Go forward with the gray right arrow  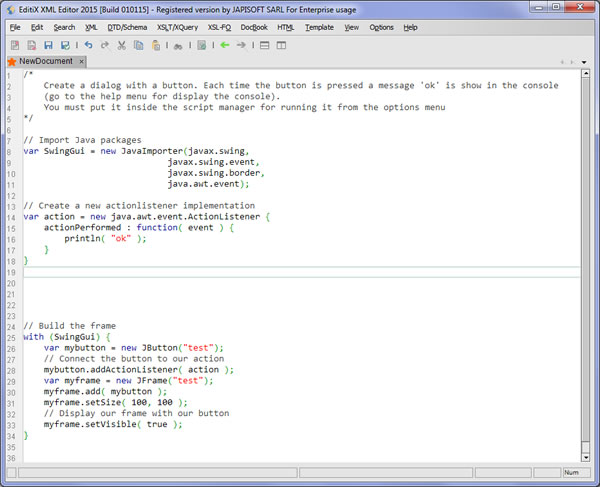tap(241, 45)
